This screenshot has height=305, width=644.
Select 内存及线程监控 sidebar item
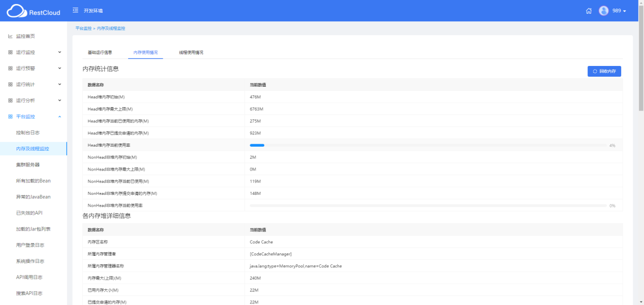click(33, 149)
